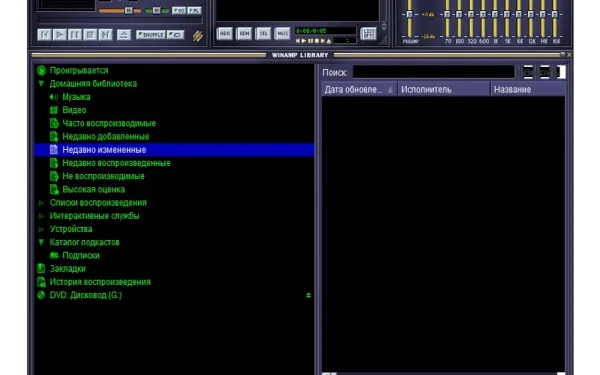
Task: Select Не воспроизводимые smart view
Action: (103, 176)
